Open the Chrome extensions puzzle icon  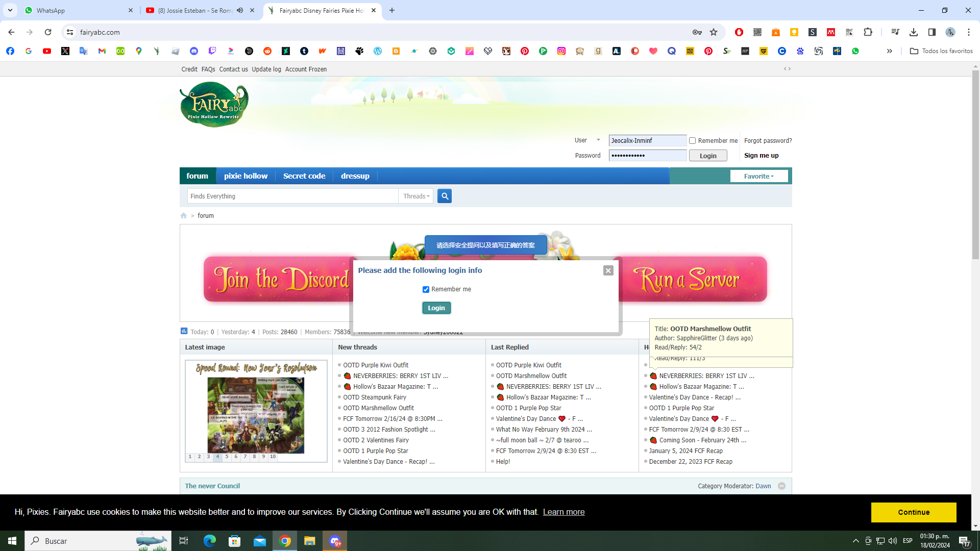868,32
